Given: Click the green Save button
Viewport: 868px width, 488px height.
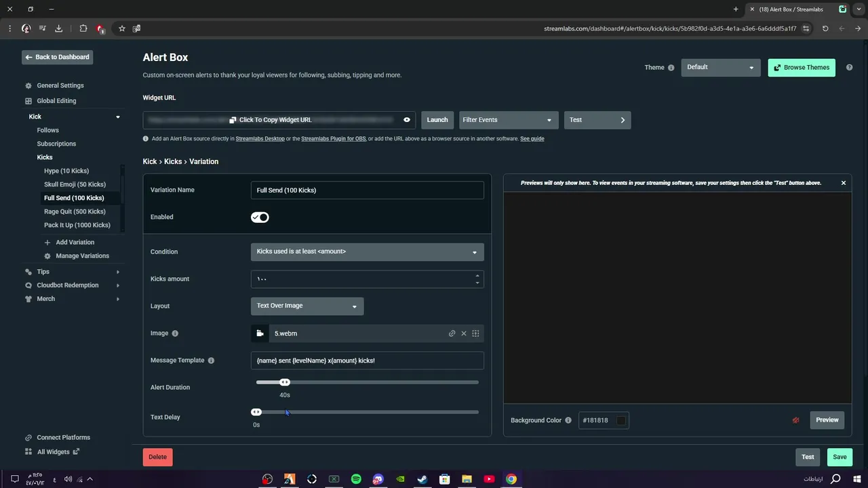Looking at the screenshot, I should pyautogui.click(x=840, y=457).
